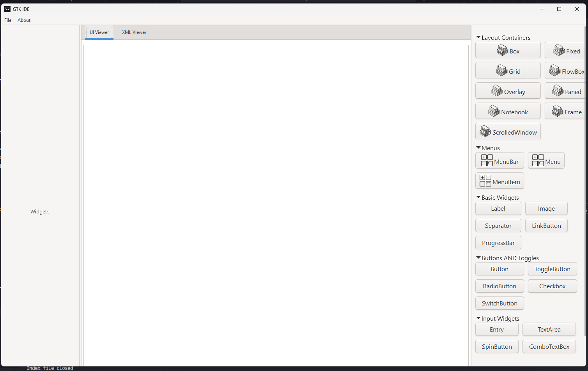This screenshot has height=371, width=588.
Task: Add a Box layout container
Action: 508,50
